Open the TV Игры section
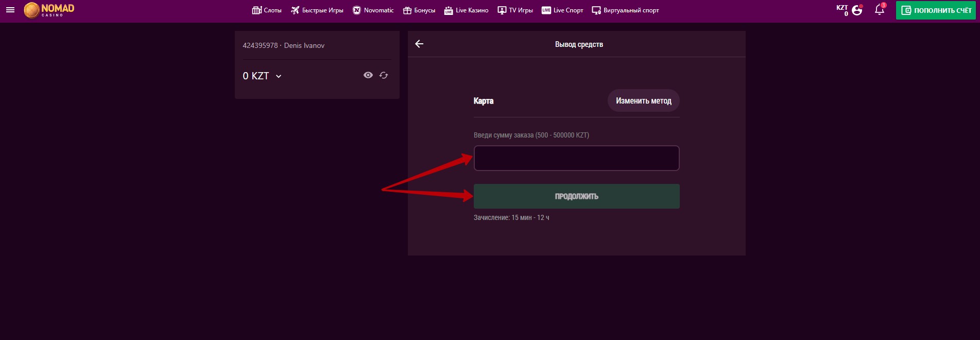Screen dimensions: 980x340 pos(515,10)
